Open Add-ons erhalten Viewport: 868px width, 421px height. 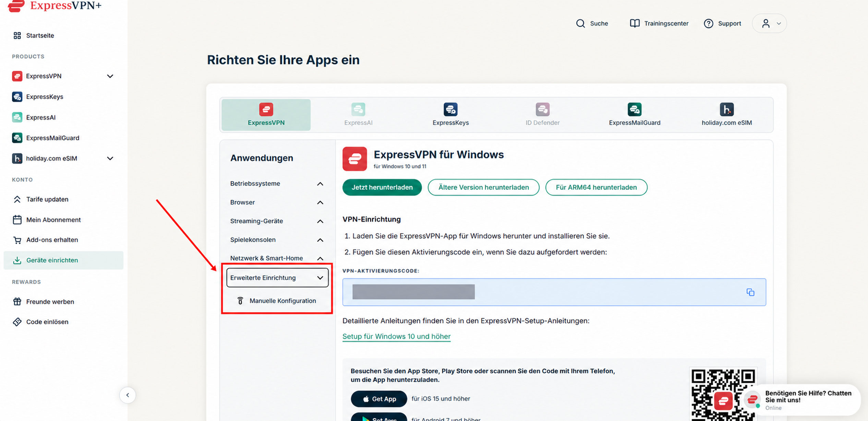click(x=52, y=240)
